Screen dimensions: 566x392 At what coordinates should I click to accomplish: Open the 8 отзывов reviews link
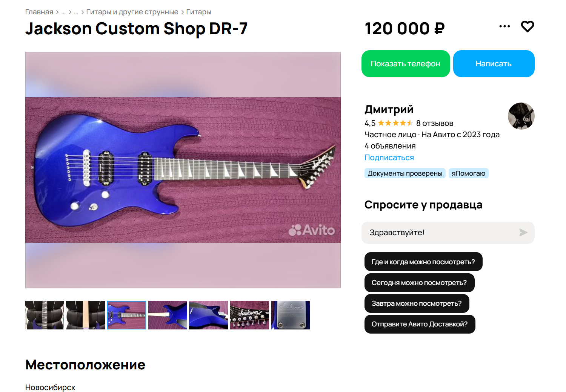[x=435, y=123]
